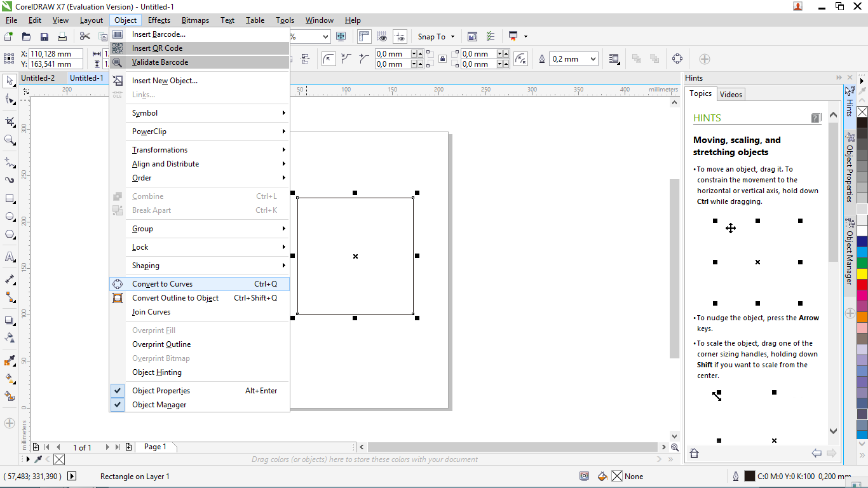The width and height of the screenshot is (868, 488).
Task: Expand the Shaping submenu
Action: pyautogui.click(x=200, y=266)
